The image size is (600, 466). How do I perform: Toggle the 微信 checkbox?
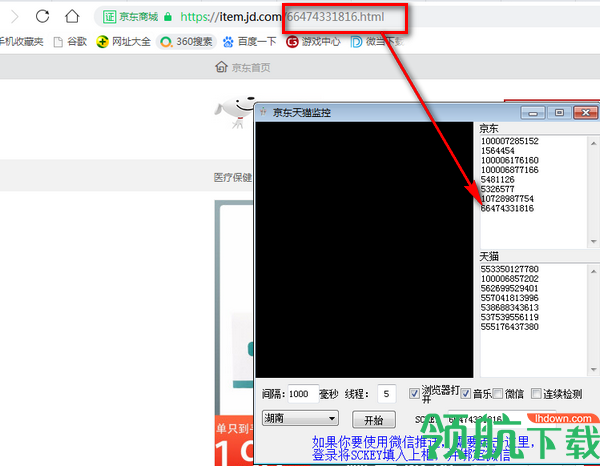tap(497, 393)
